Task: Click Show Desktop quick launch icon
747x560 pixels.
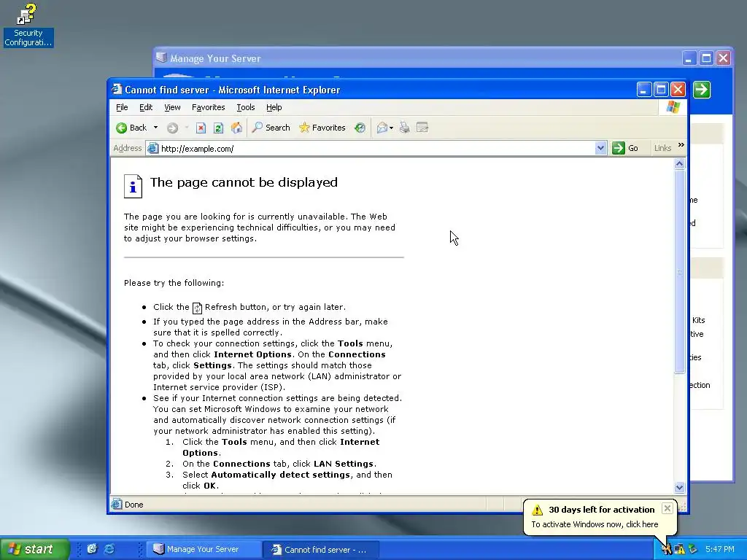Action: tap(92, 549)
